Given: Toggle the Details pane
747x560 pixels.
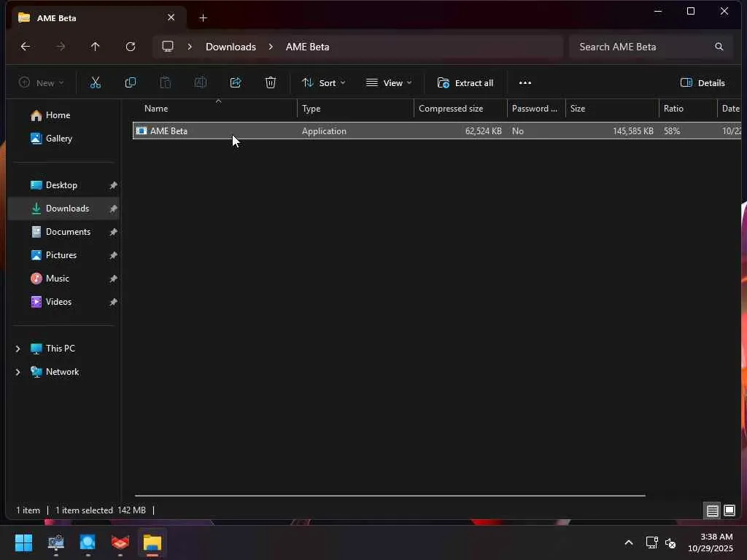Looking at the screenshot, I should (x=703, y=83).
